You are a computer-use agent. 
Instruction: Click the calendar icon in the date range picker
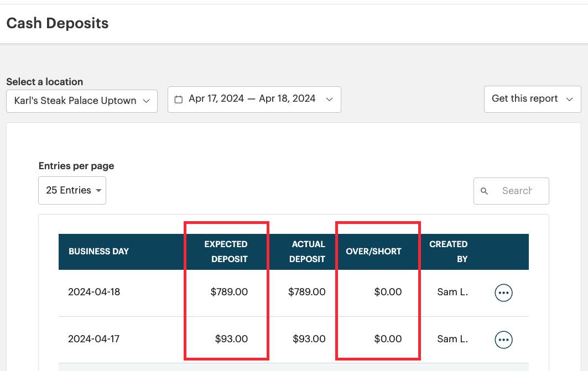(178, 100)
